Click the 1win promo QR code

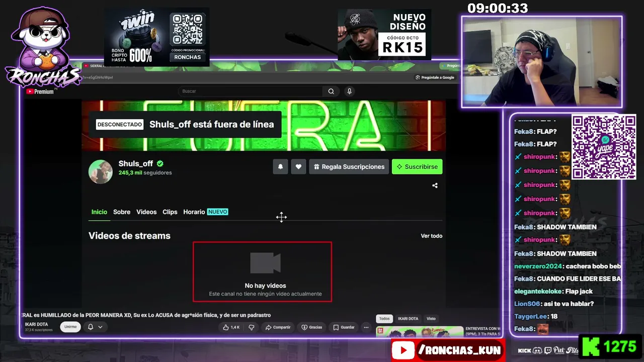[x=187, y=29]
